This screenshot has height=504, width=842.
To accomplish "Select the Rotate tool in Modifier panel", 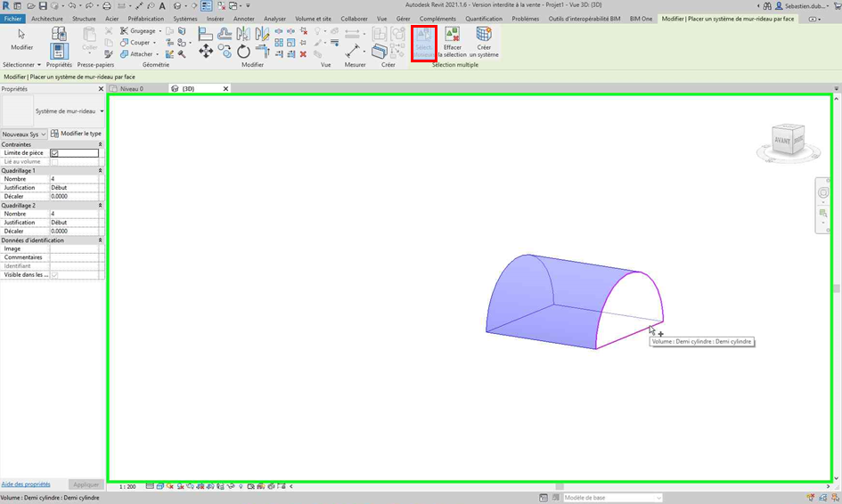I will 243,52.
